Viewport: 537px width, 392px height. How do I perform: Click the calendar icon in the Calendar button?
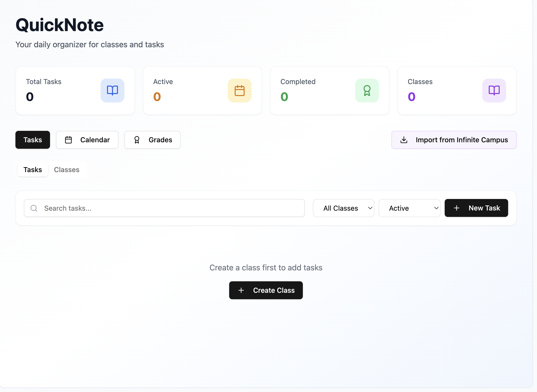[69, 140]
